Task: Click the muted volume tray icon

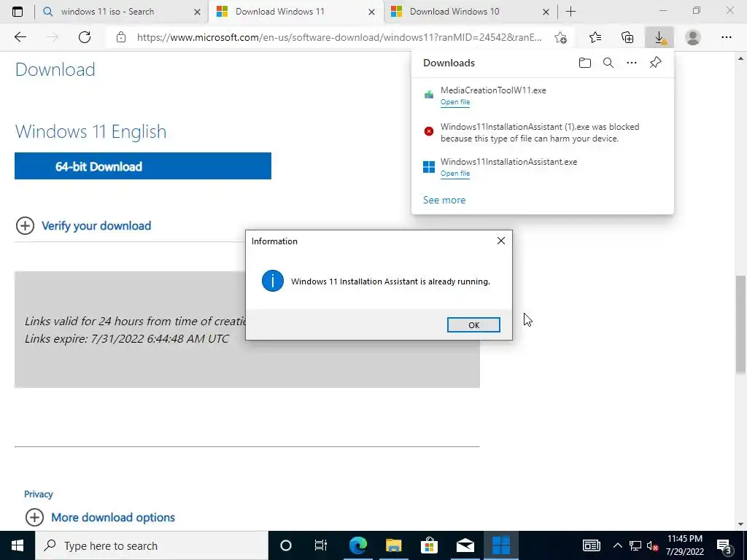Action: tap(653, 545)
